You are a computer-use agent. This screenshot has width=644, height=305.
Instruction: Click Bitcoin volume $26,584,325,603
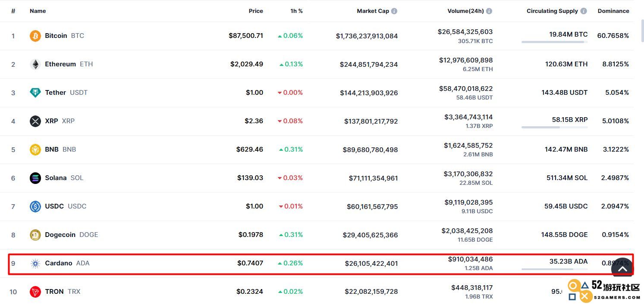point(465,32)
